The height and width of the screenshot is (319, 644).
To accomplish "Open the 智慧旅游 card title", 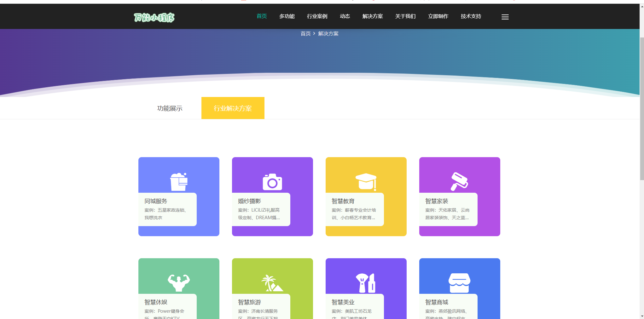I will point(249,302).
